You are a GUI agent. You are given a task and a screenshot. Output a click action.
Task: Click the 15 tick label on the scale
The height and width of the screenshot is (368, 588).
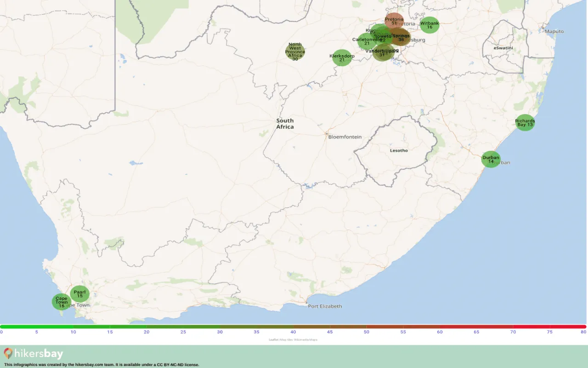point(110,332)
